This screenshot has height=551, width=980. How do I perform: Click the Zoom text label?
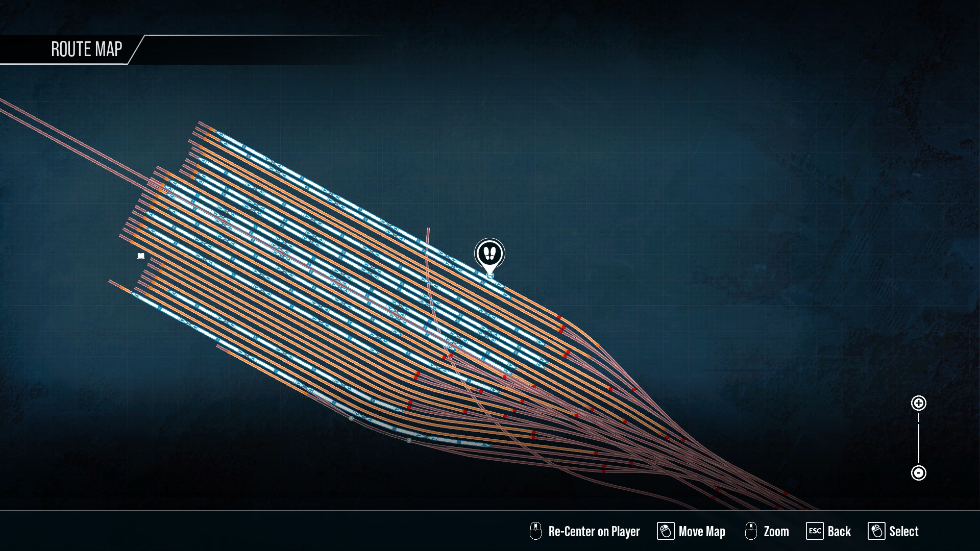[776, 532]
